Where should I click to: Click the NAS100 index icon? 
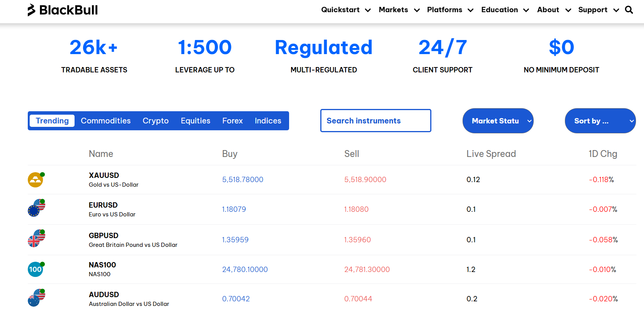pos(36,269)
